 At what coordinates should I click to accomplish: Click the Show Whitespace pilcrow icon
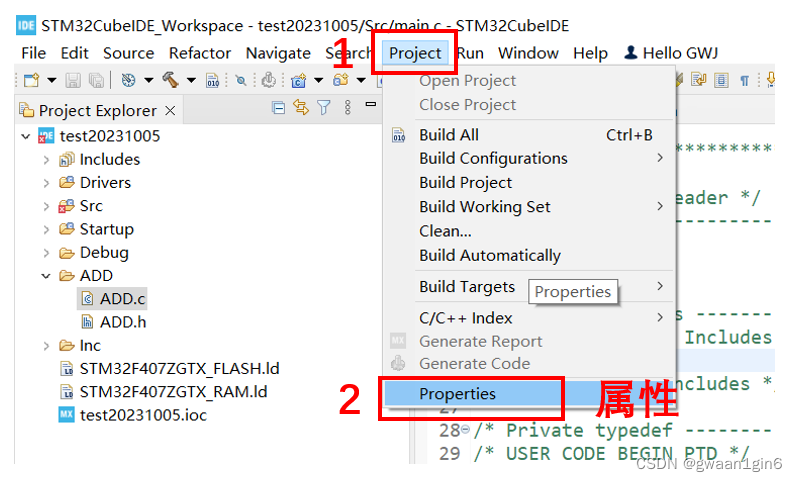tap(745, 81)
